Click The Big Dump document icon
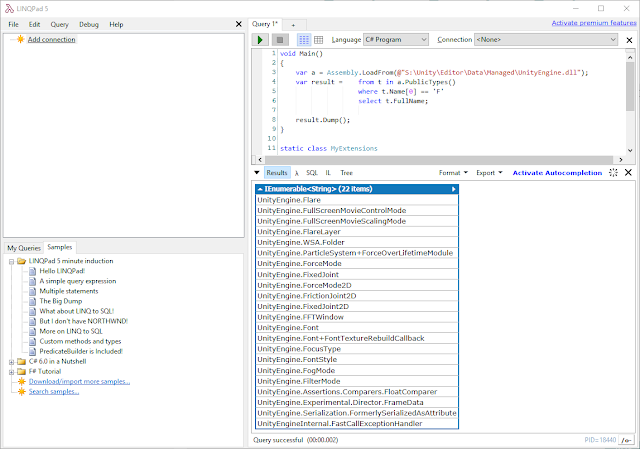This screenshot has height=449, width=640. tap(33, 301)
